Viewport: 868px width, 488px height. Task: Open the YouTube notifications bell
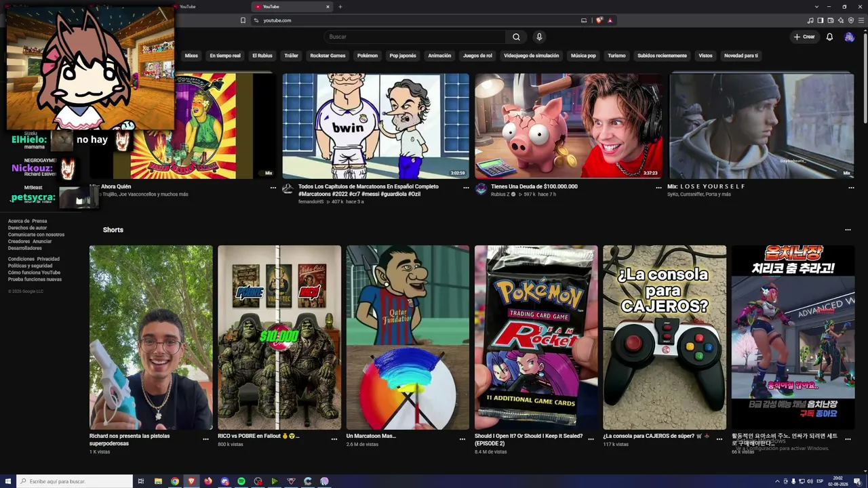coord(829,37)
